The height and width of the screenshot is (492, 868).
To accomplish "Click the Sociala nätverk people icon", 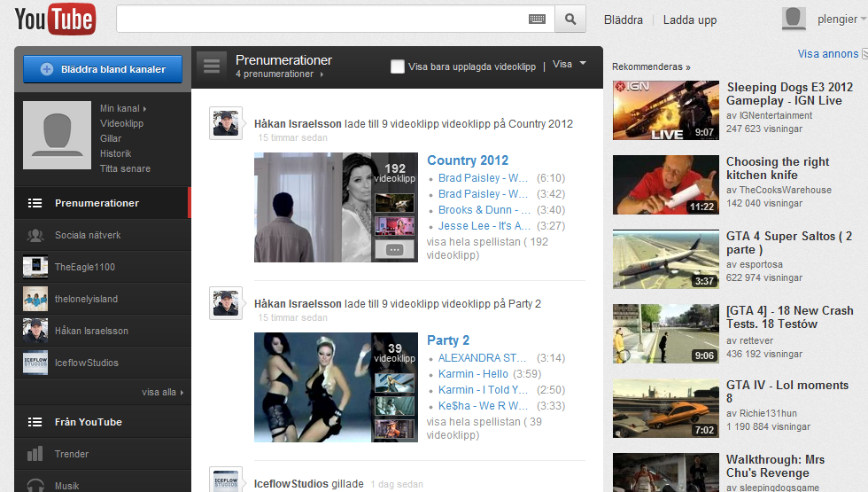I will 35,236.
